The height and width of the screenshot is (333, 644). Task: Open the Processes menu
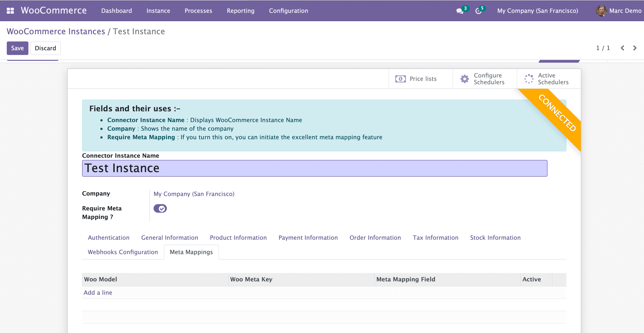pos(198,11)
